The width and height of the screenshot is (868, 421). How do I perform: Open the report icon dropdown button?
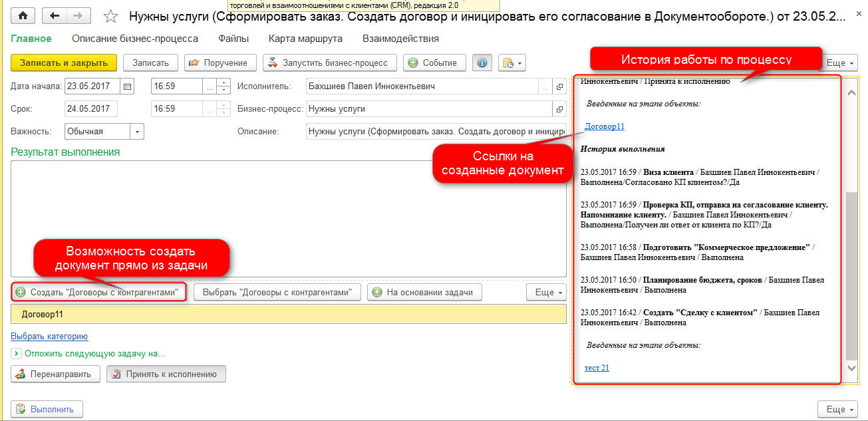click(511, 63)
